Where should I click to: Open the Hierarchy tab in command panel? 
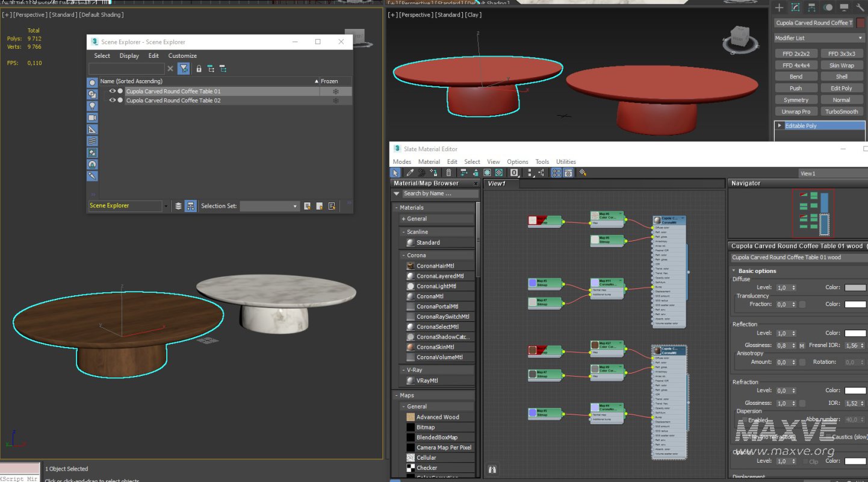(811, 8)
